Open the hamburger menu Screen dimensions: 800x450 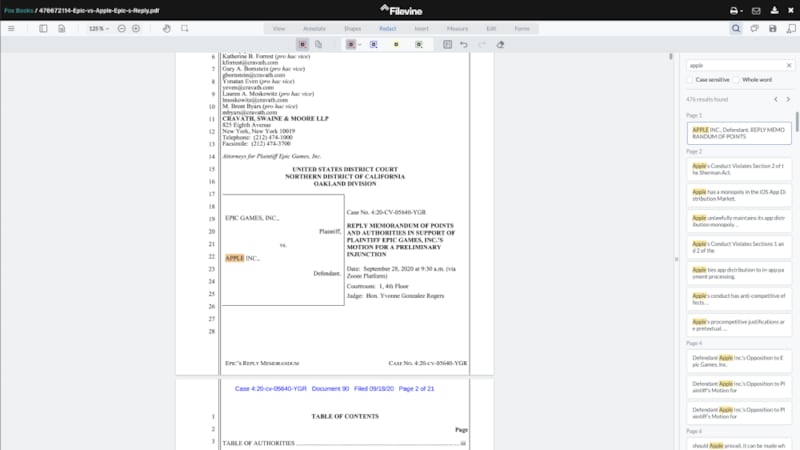click(x=11, y=28)
